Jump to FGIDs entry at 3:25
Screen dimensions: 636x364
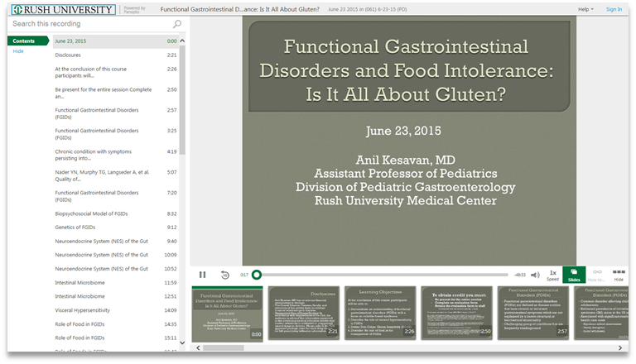(x=116, y=134)
